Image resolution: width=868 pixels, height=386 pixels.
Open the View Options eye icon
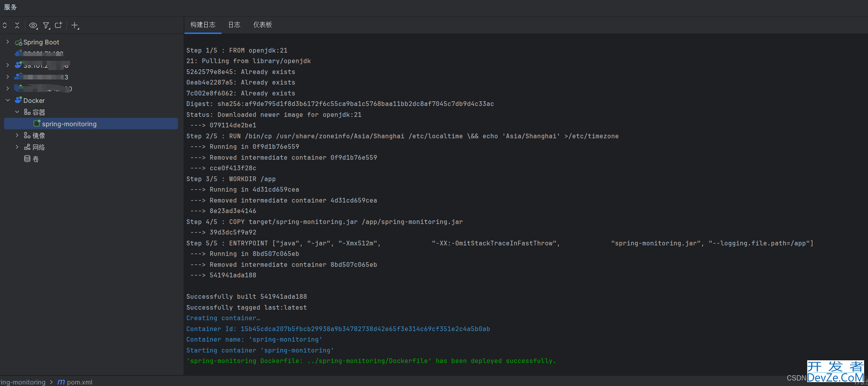[x=34, y=25]
